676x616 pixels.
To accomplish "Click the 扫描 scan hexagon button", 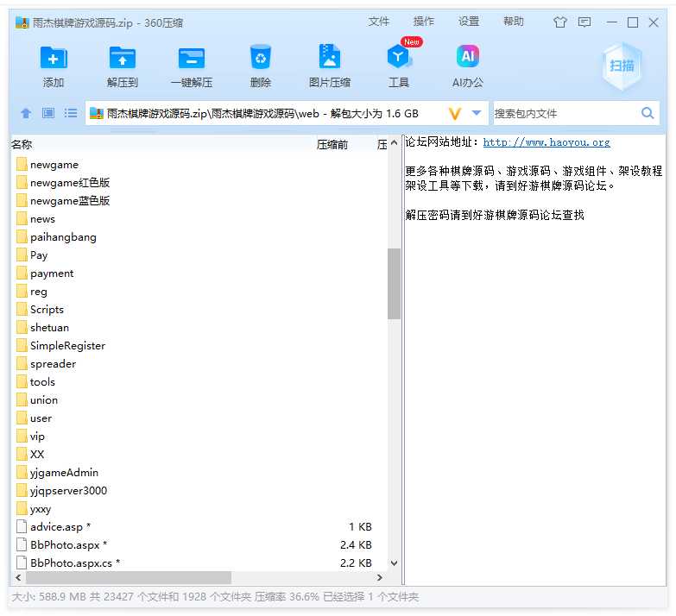I will (x=622, y=66).
